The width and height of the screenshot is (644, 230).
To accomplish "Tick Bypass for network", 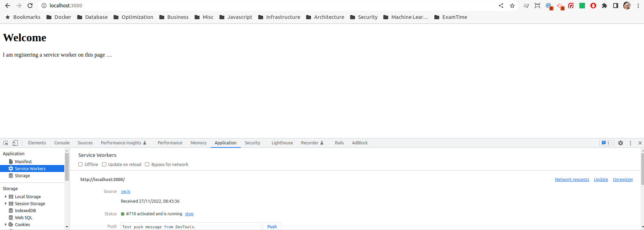I will [147, 164].
